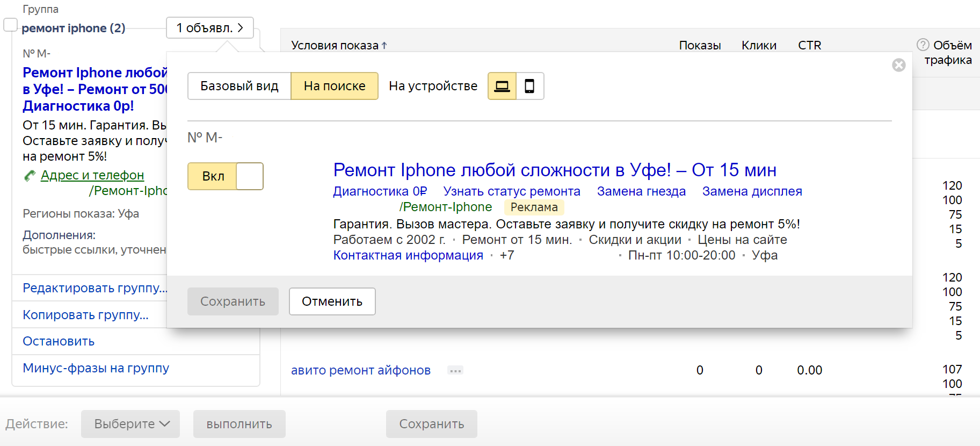Click Остановить in group menu
Screen dimensions: 980x446
coord(59,341)
